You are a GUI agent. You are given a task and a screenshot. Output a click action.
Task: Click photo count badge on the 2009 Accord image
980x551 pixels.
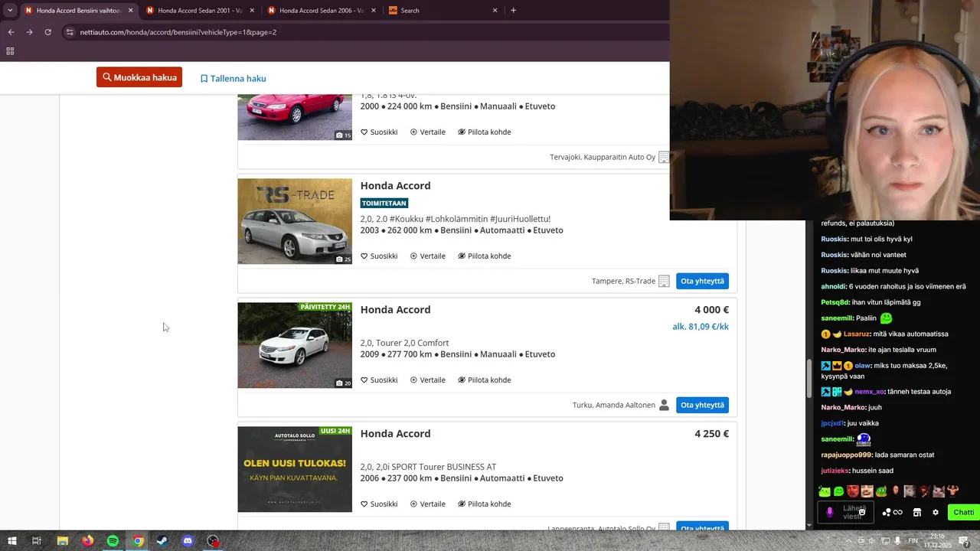(x=343, y=383)
